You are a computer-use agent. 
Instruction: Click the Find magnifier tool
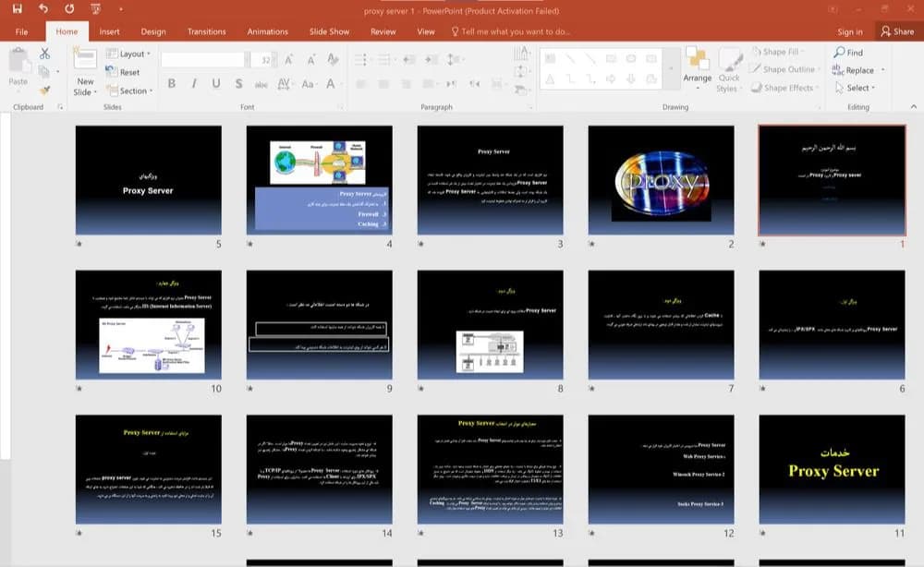(x=848, y=53)
